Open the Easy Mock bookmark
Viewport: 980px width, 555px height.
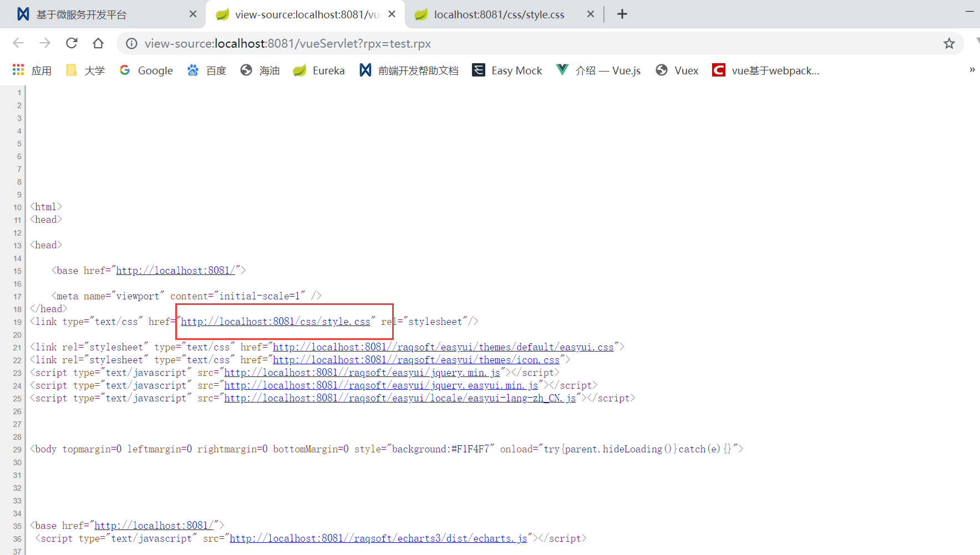click(x=507, y=70)
